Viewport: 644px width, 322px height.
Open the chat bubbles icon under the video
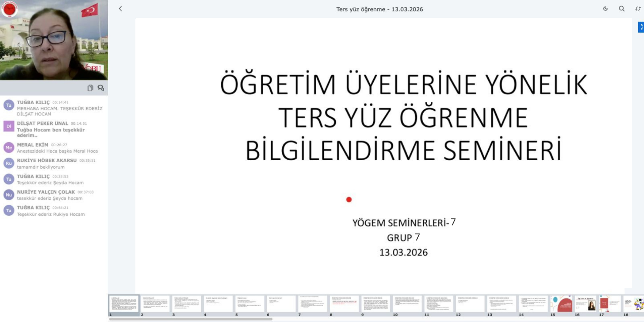[x=101, y=88]
